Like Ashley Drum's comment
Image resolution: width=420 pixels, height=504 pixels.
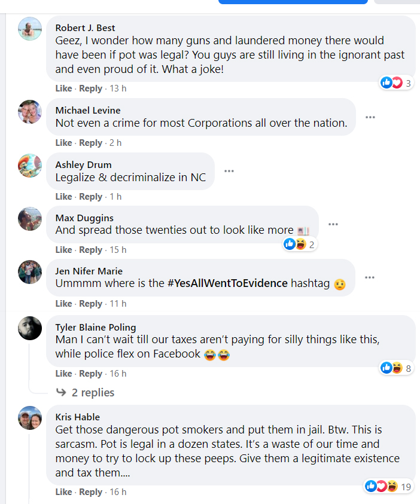[x=63, y=197]
